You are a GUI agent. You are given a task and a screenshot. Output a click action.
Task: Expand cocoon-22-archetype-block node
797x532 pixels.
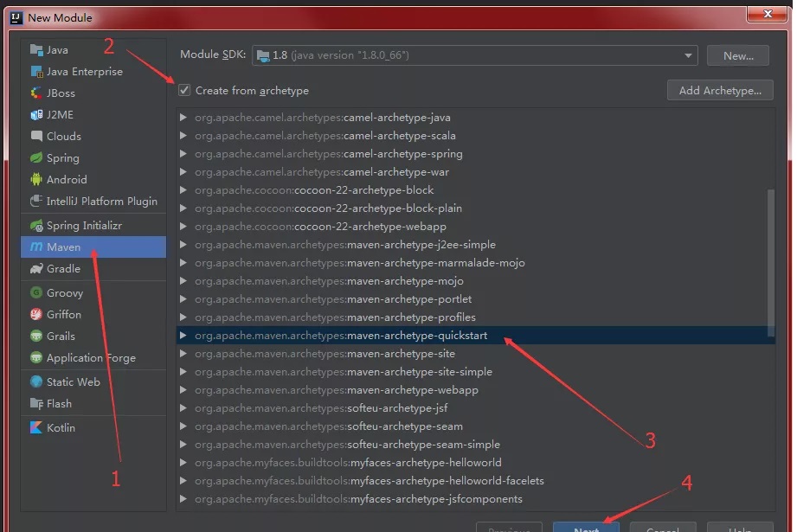pos(183,190)
